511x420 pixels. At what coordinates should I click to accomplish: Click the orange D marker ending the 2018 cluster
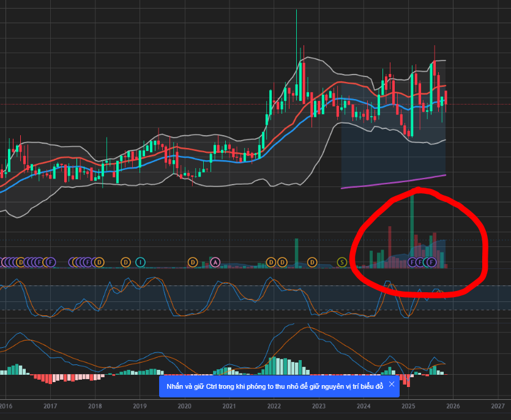tap(99, 262)
